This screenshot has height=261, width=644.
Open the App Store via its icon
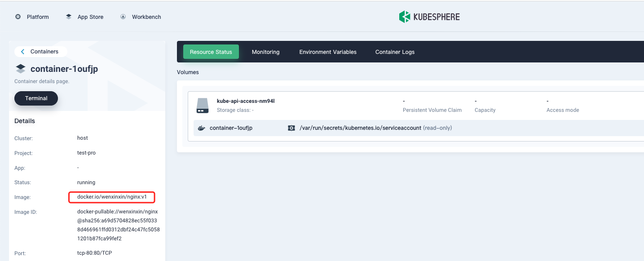[x=69, y=16]
